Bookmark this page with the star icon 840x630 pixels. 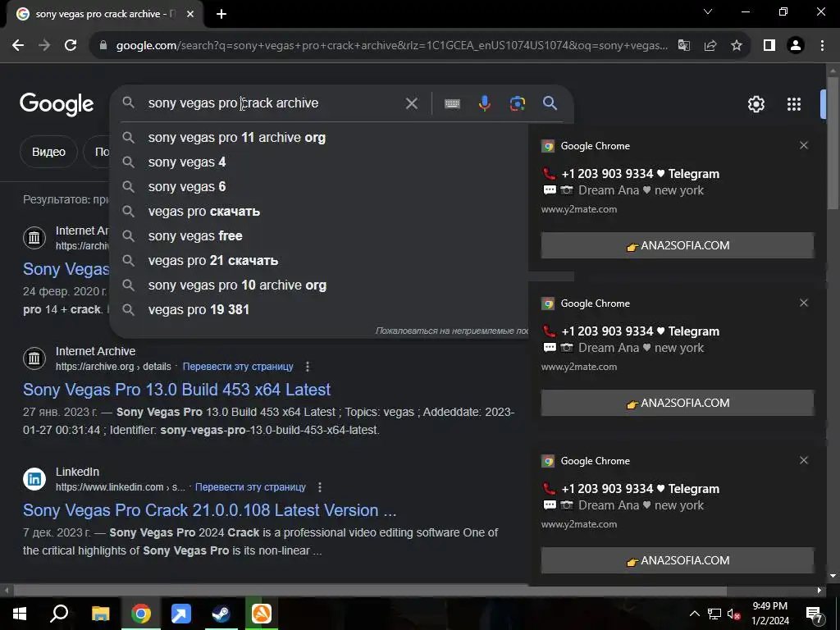pos(737,46)
